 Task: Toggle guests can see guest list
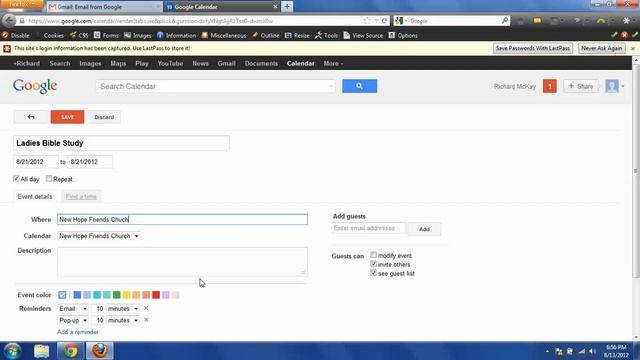(373, 273)
